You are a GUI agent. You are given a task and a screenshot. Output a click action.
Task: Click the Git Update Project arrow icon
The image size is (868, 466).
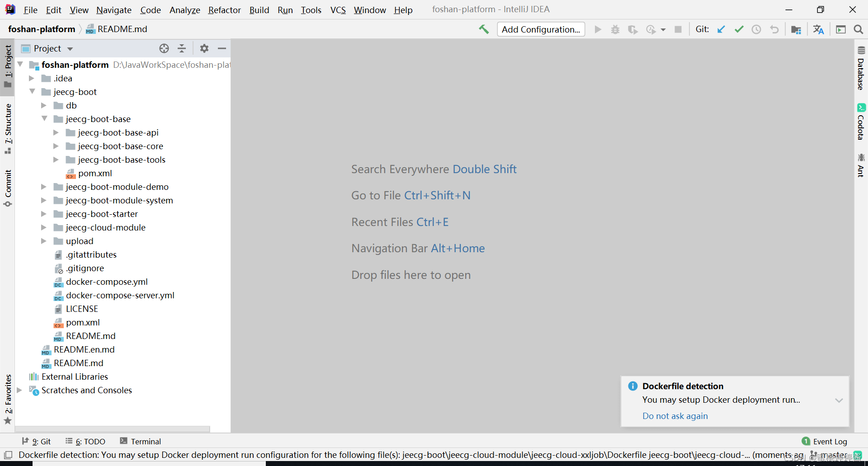(721, 29)
